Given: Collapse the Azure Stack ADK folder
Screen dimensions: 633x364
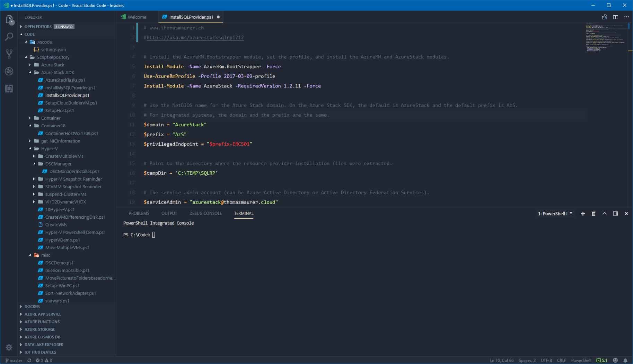Looking at the screenshot, I should coord(58,72).
